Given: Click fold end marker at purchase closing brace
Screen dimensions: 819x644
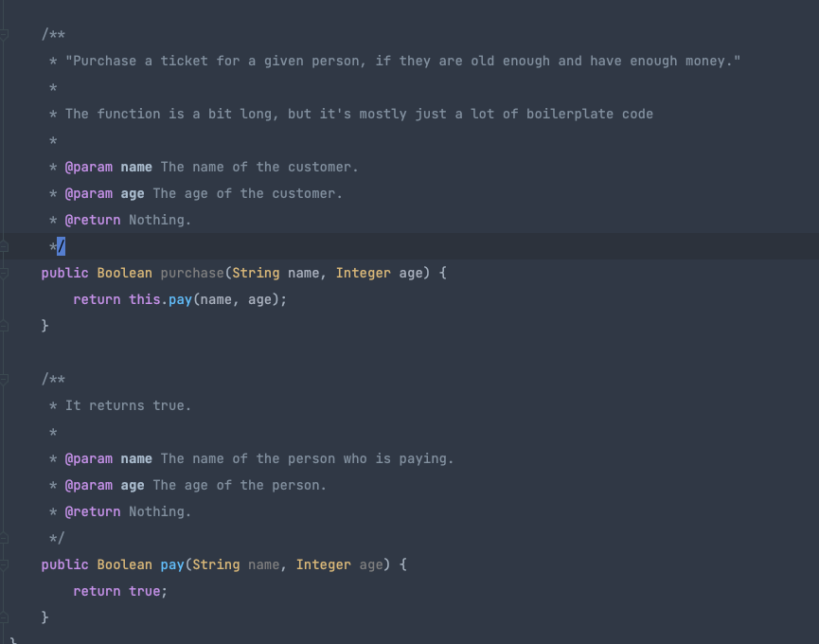Looking at the screenshot, I should point(5,326).
